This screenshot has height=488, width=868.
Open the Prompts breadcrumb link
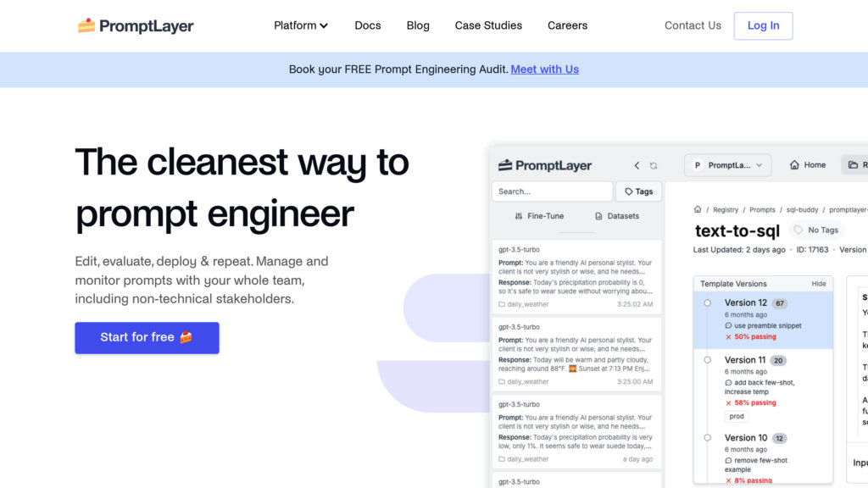(x=762, y=210)
